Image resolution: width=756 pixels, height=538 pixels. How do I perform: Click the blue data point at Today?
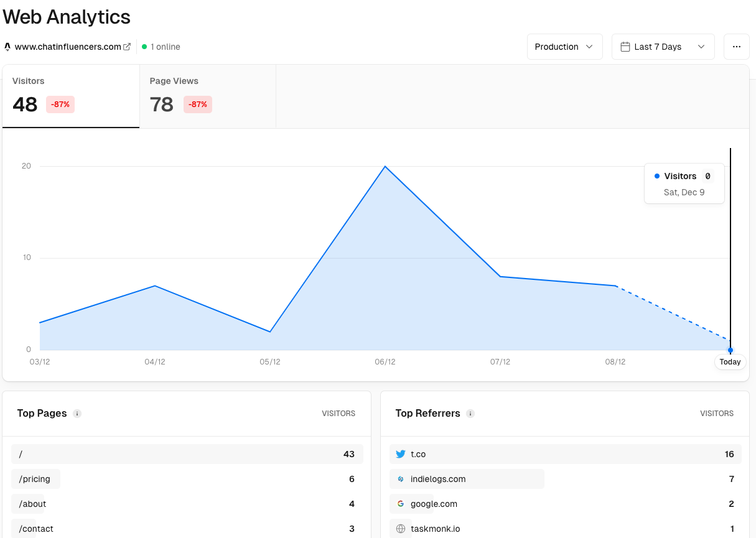tap(730, 350)
